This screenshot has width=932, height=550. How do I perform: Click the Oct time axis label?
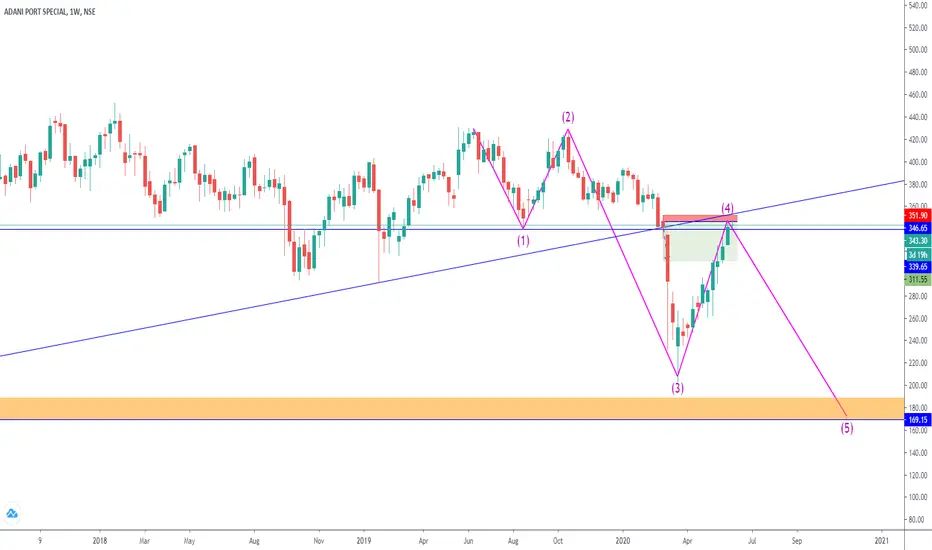[x=558, y=541]
